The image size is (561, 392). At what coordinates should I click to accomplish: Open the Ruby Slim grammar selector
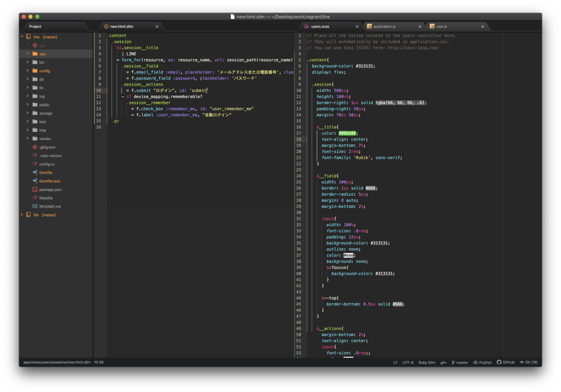point(427,363)
